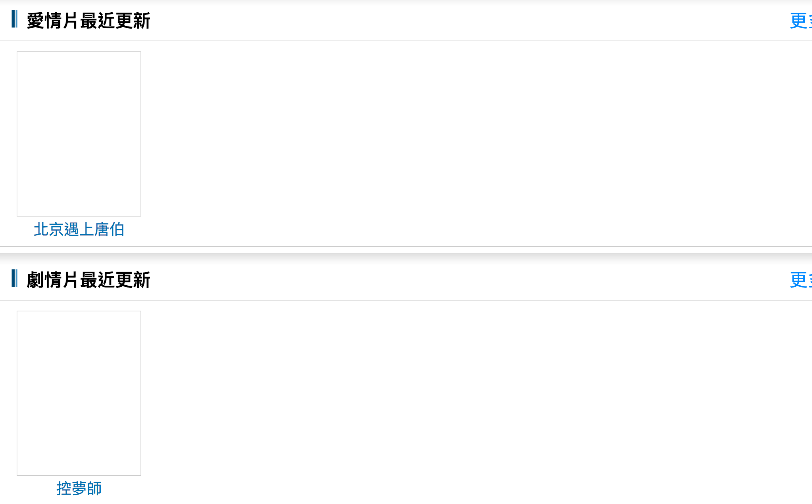Click the blue bar icon beside 愛情片最近更新
This screenshot has height=504, width=812.
click(14, 19)
